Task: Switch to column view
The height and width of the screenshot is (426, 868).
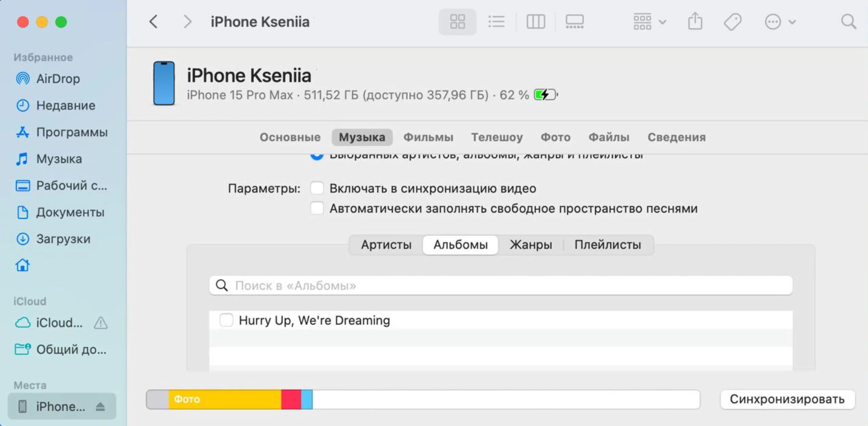Action: [x=536, y=22]
